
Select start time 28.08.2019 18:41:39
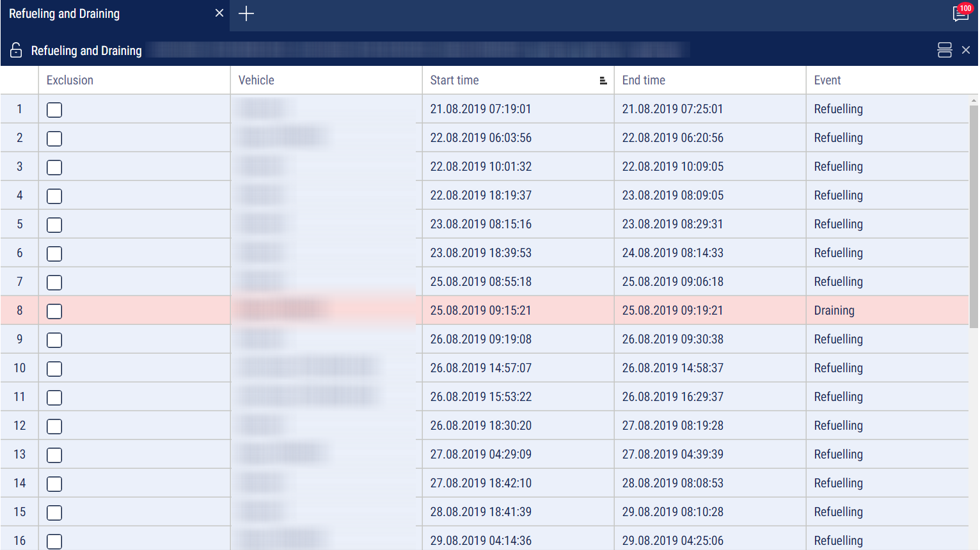pyautogui.click(x=480, y=512)
